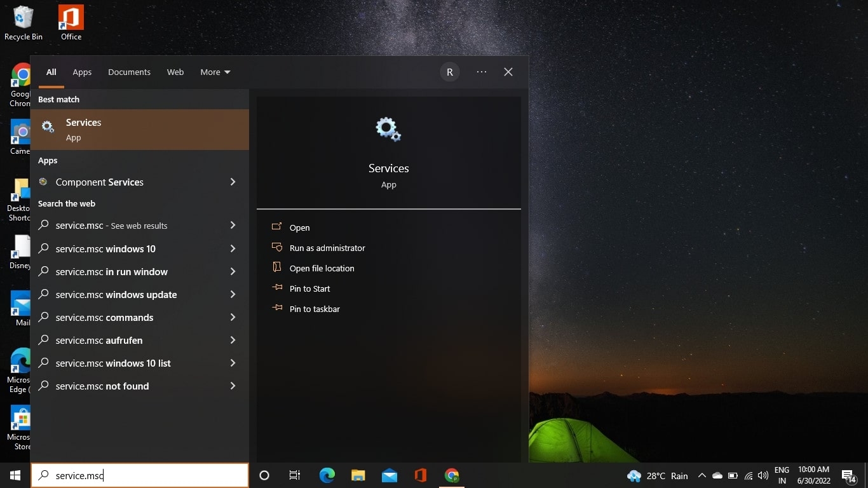Viewport: 868px width, 488px height.
Task: Switch to the Apps search tab
Action: click(82, 72)
